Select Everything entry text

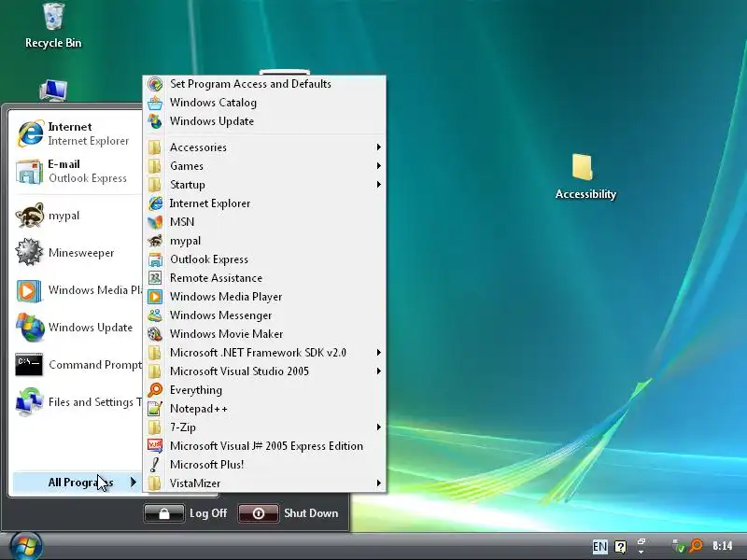click(x=196, y=390)
